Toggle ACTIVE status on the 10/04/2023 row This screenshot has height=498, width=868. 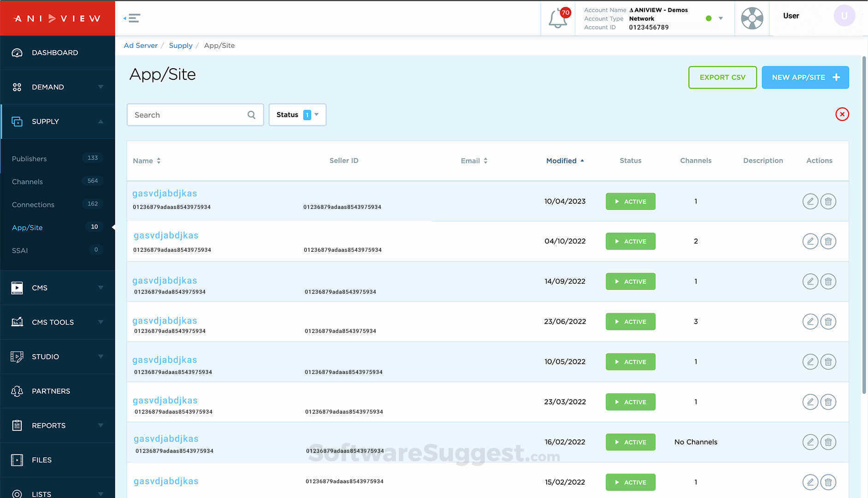pyautogui.click(x=630, y=201)
